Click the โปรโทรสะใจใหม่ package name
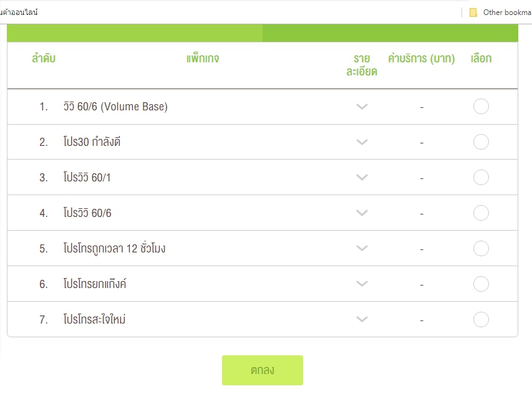The image size is (532, 394). click(x=95, y=320)
